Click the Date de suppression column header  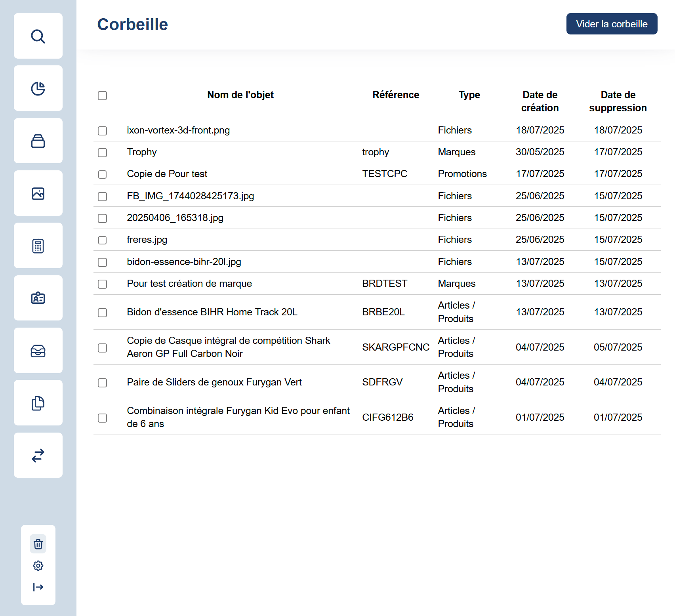[x=618, y=101]
